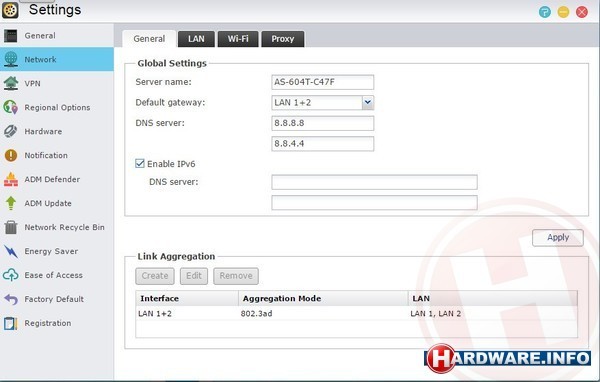Click the Notification alert icon
Image resolution: width=600 pixels, height=382 pixels.
tap(11, 155)
